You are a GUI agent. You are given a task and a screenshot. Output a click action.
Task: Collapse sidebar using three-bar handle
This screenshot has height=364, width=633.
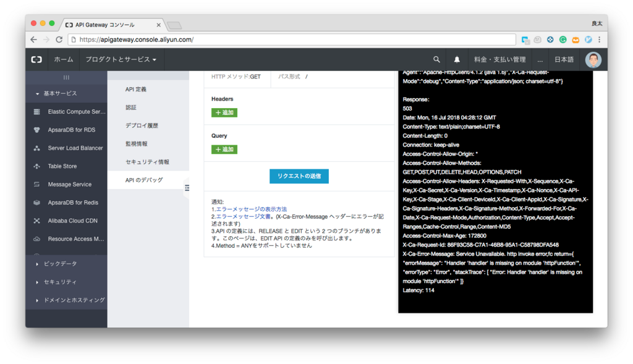(x=66, y=77)
